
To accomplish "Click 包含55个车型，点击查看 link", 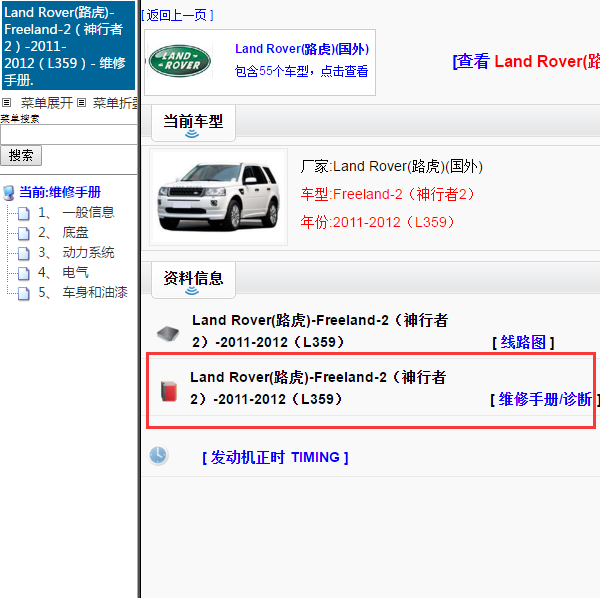I will click(x=302, y=71).
